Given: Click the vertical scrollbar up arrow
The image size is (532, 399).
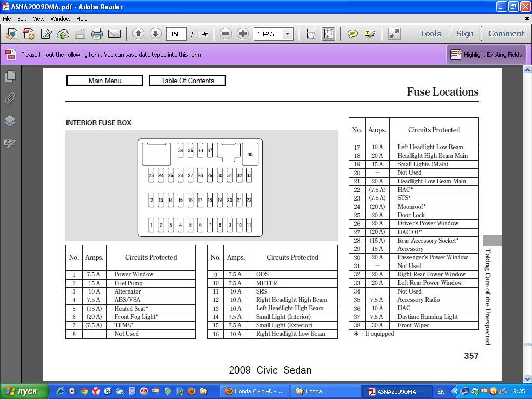Looking at the screenshot, I should 528,70.
